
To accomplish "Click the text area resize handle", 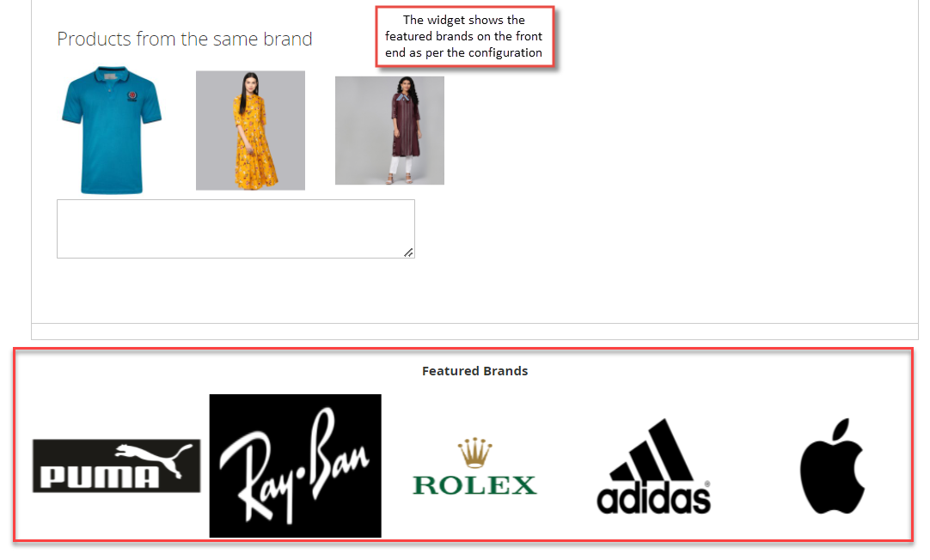I will 408,253.
